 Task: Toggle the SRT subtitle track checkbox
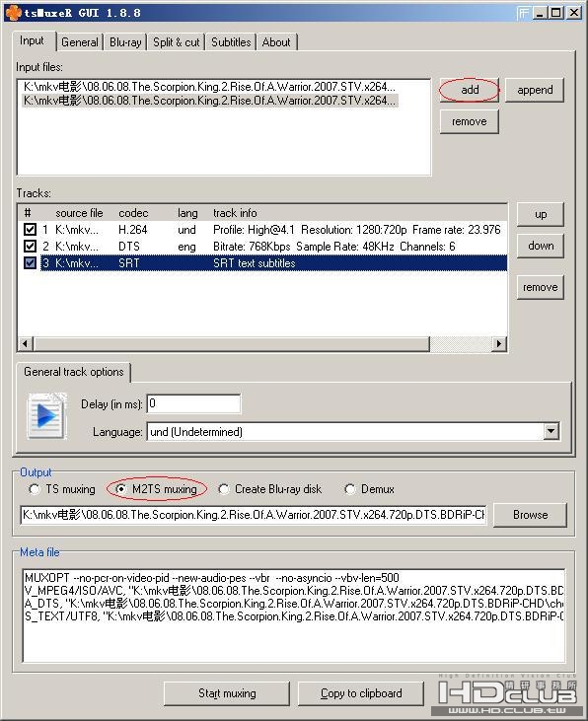coord(30,262)
